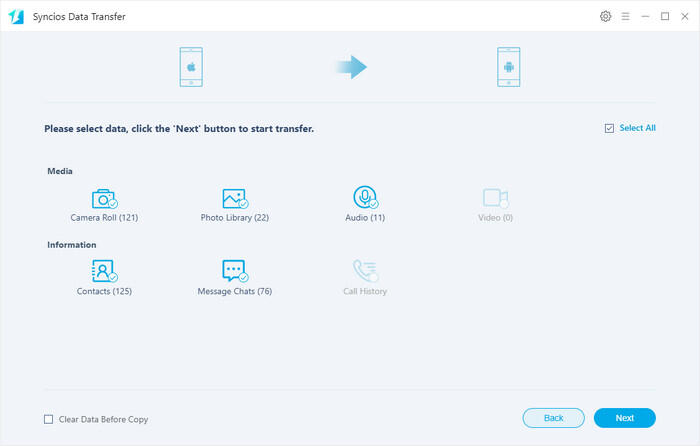
Task: Click the Photo Library icon
Action: (x=234, y=198)
